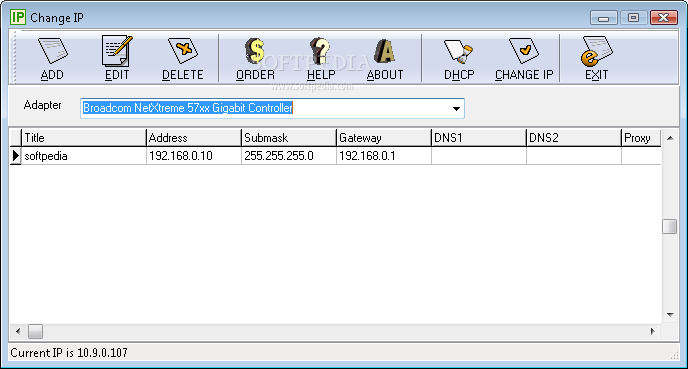Click the horizontal scrollbar thumb
The image size is (688, 369).
[36, 331]
